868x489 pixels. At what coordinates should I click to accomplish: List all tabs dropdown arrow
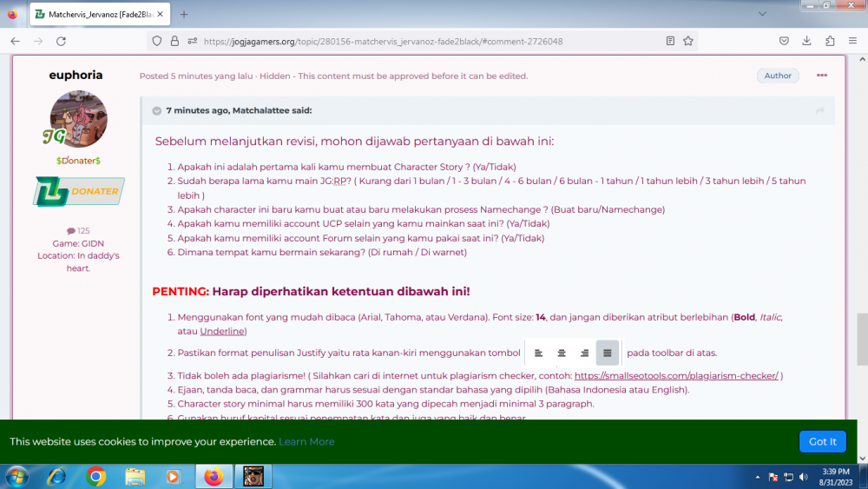click(x=762, y=15)
